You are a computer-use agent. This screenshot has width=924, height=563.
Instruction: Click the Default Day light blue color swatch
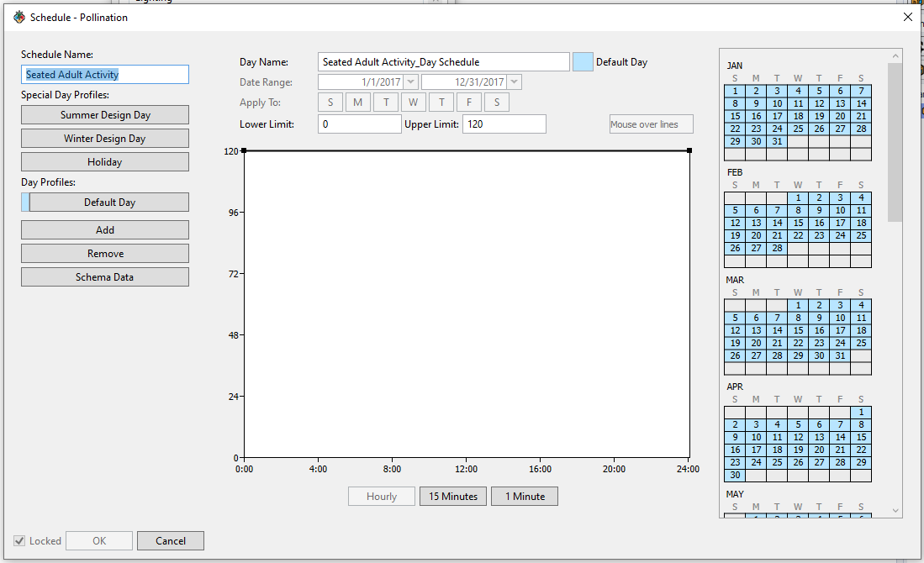click(x=583, y=62)
